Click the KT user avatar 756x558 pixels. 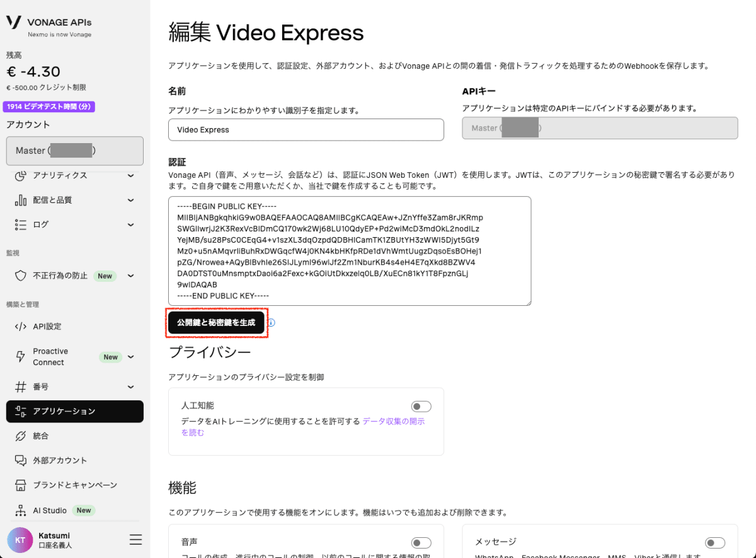click(20, 540)
